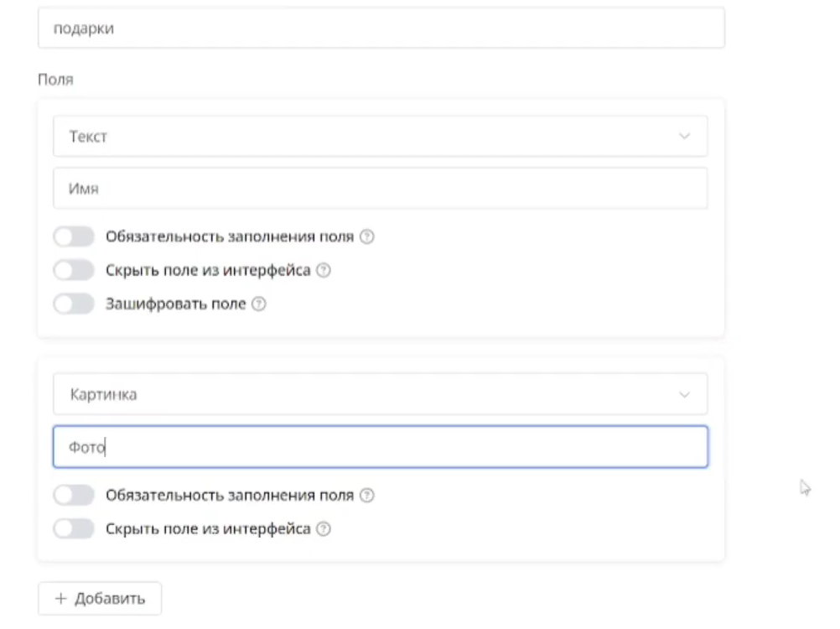Click help icon for hide-field option under Имя
840x629 pixels.
324,271
